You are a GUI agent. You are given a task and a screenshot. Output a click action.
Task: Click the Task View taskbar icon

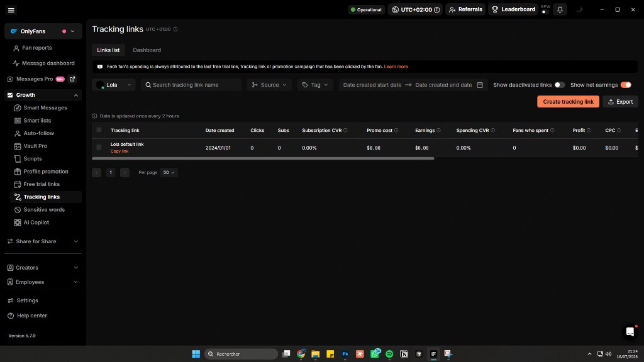point(286,354)
